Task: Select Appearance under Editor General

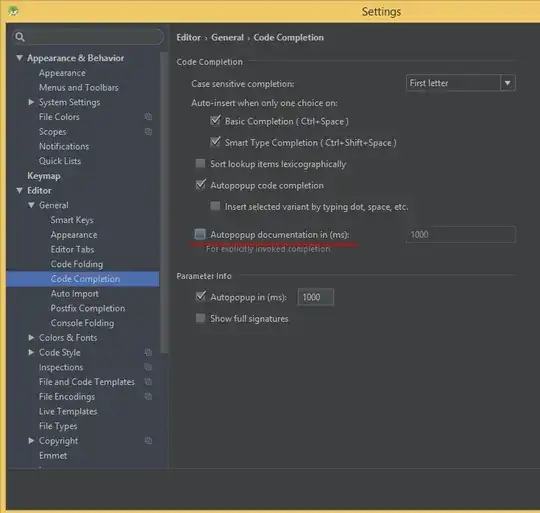Action: (74, 235)
